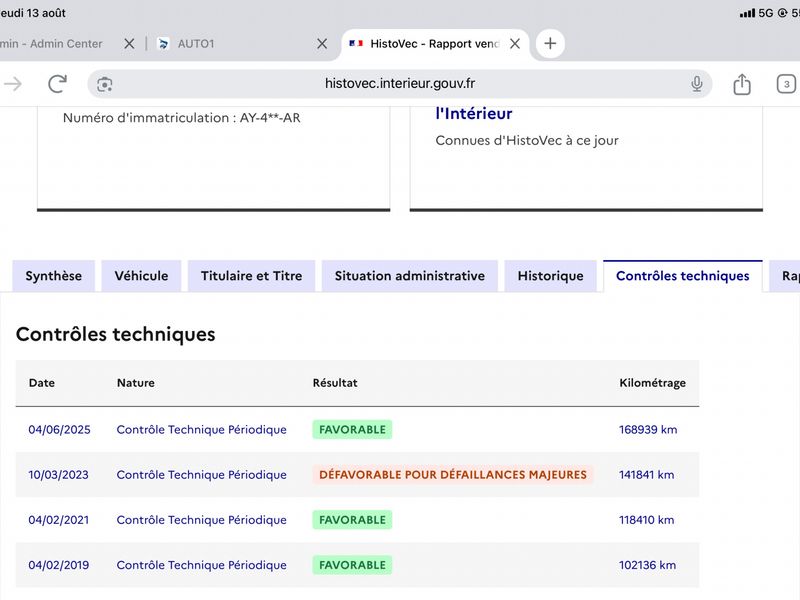Tap the microphone icon in address bar
The height and width of the screenshot is (600, 800).
coord(696,84)
